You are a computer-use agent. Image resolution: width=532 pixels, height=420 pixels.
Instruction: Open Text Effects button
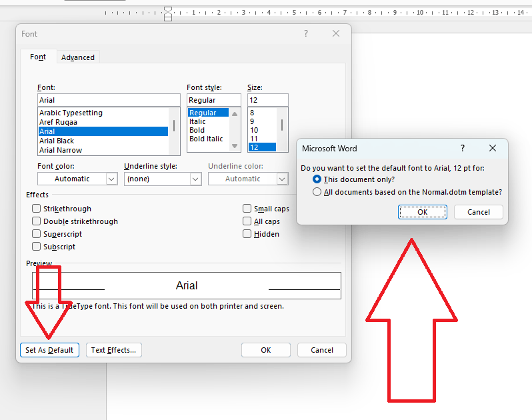pyautogui.click(x=113, y=350)
